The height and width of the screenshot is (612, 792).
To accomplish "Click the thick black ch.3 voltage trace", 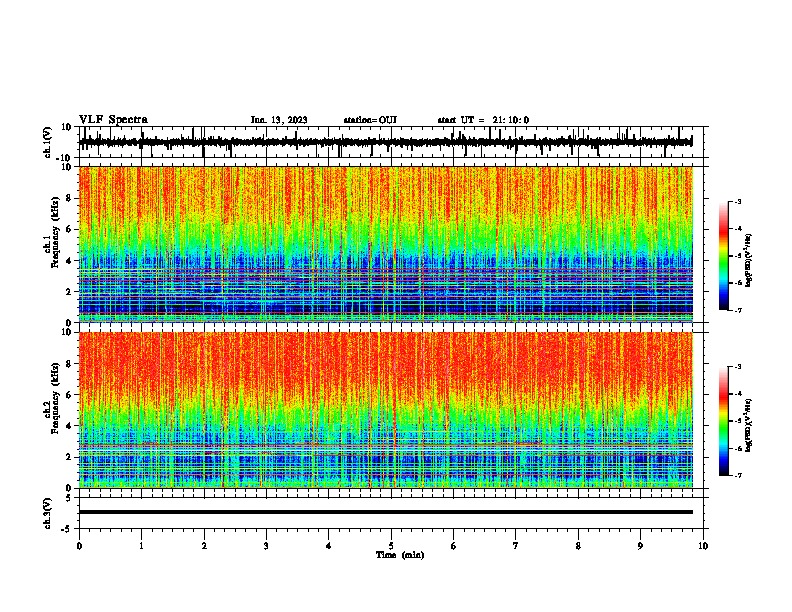I will point(385,512).
